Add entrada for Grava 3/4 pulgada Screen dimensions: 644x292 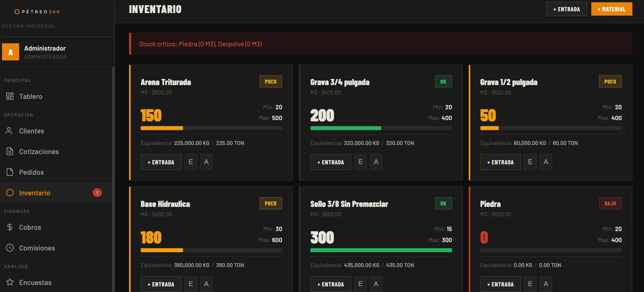point(331,162)
